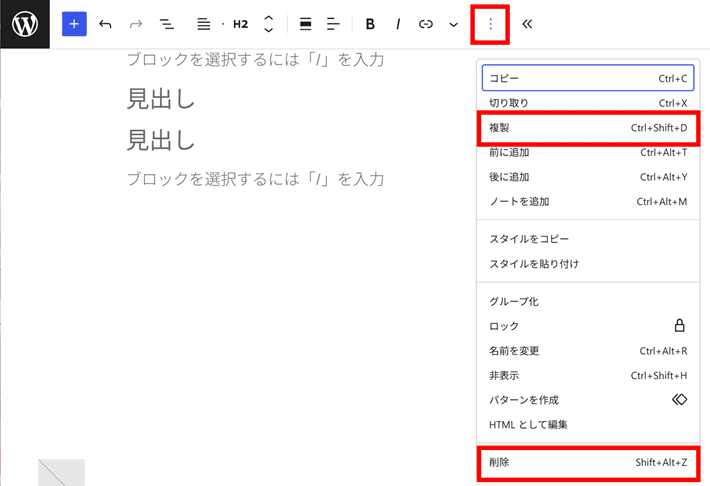710x486 pixels.
Task: Toggle italic formatting
Action: (398, 24)
